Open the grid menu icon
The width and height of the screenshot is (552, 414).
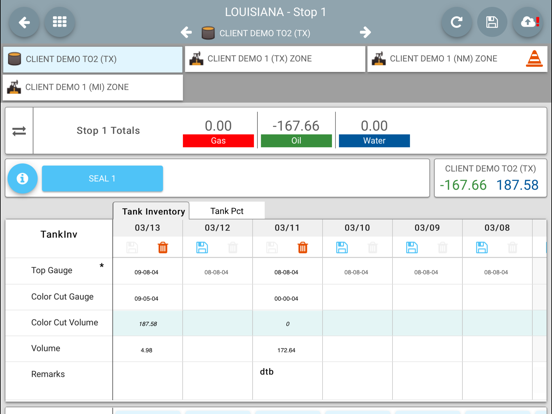click(x=59, y=23)
